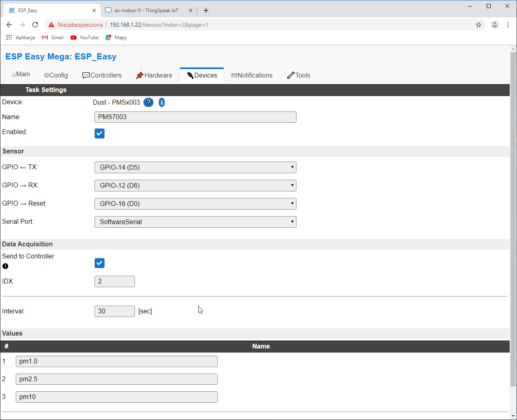Click the pm2.5 value name field
Viewport: 517px width, 420px height.
[117, 379]
